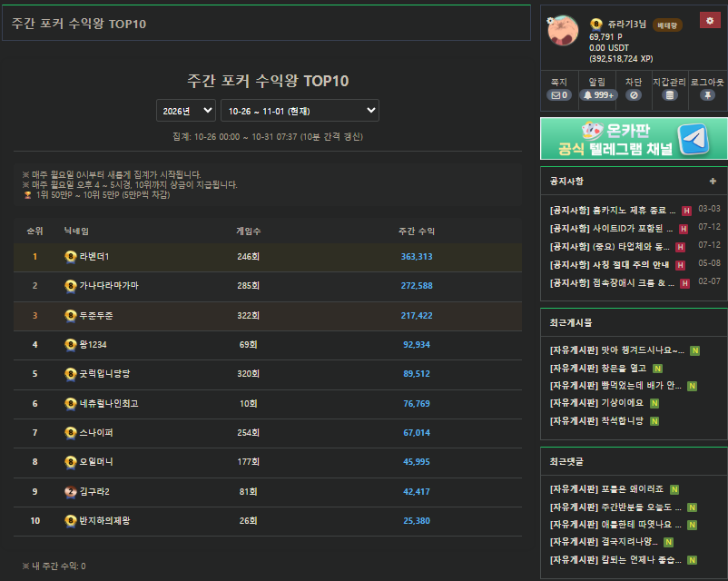Click the 로그아웃 logout icon

click(707, 95)
